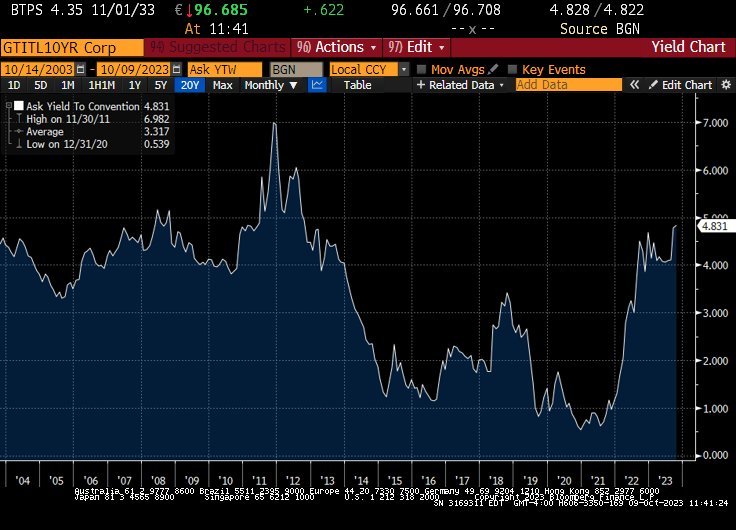Click the 4.831 last value marker
The width and height of the screenshot is (736, 530).
coord(714,226)
